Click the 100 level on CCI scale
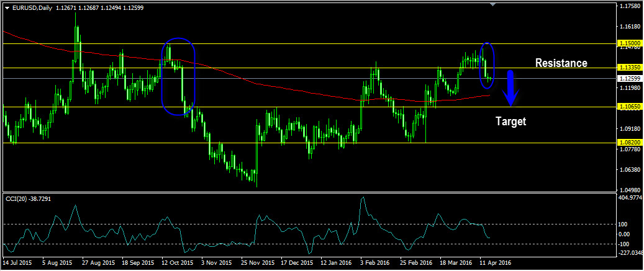Screen dimensions: 644x271 coord(624,224)
